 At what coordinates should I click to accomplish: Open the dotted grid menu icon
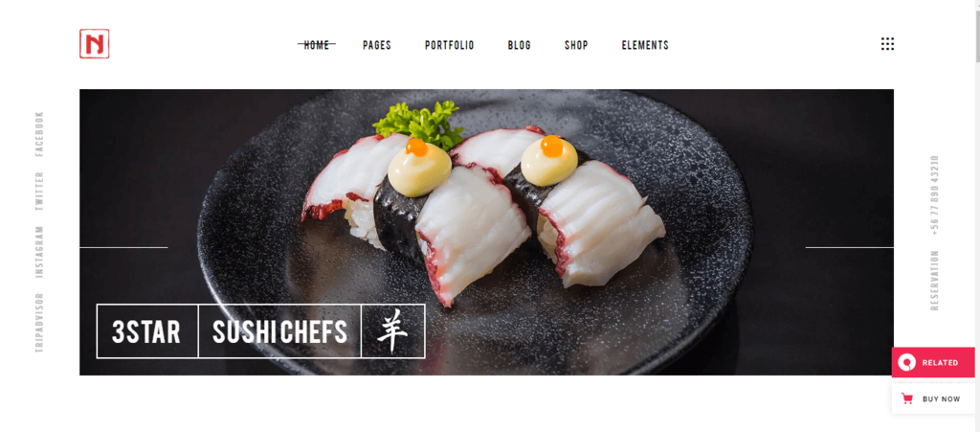pos(887,44)
